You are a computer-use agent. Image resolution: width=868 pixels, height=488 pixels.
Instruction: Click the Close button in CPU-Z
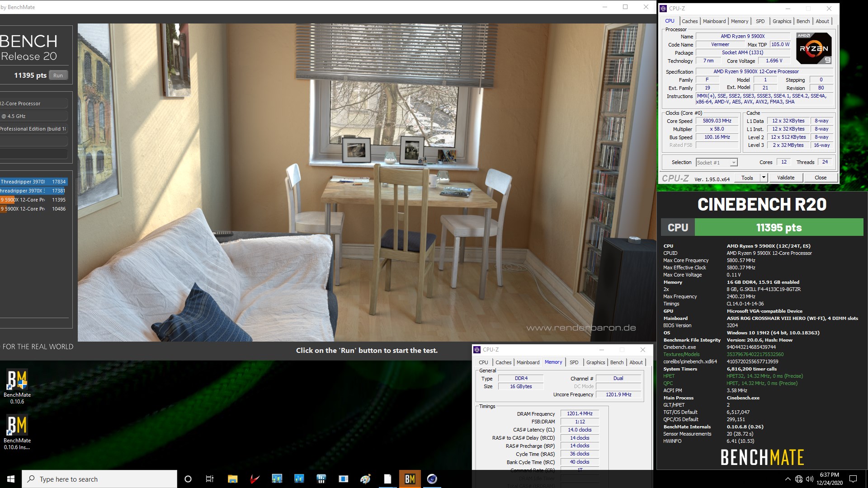821,178
